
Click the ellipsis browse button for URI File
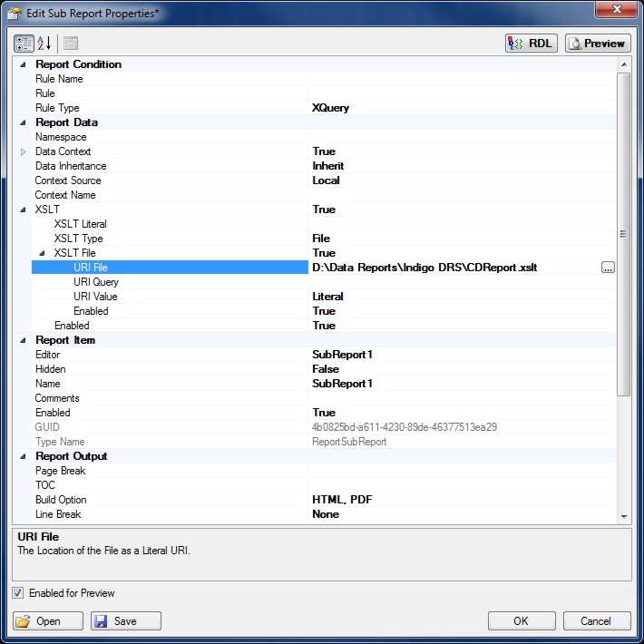608,268
